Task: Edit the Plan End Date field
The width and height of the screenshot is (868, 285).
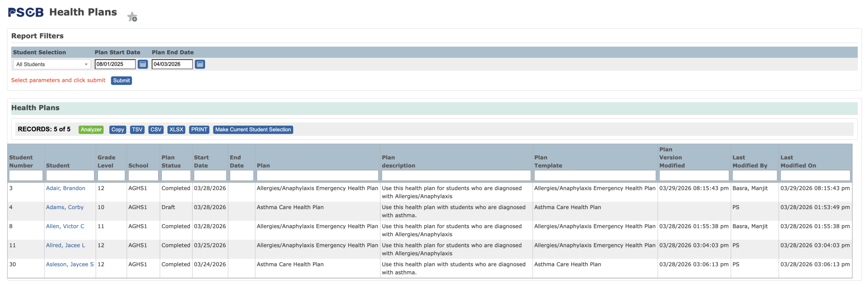Action: (172, 64)
